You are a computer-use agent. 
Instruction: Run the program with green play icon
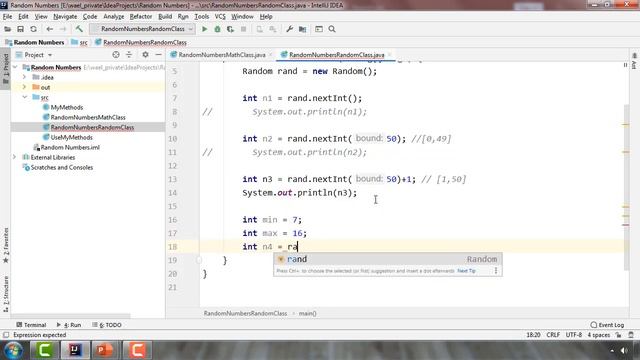(x=204, y=29)
